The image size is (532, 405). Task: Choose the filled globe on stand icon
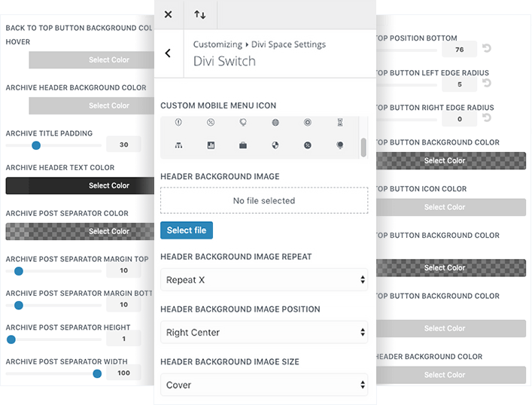click(339, 145)
